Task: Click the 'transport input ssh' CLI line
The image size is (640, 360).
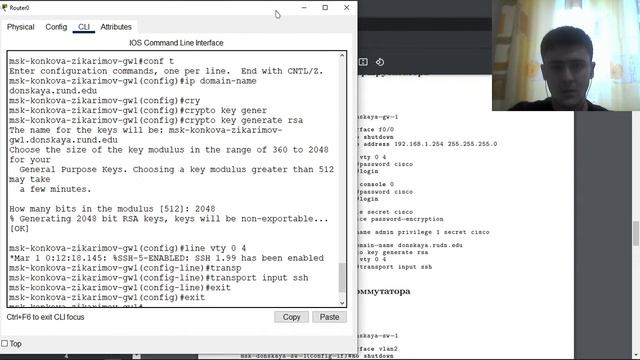Action: [x=159, y=278]
